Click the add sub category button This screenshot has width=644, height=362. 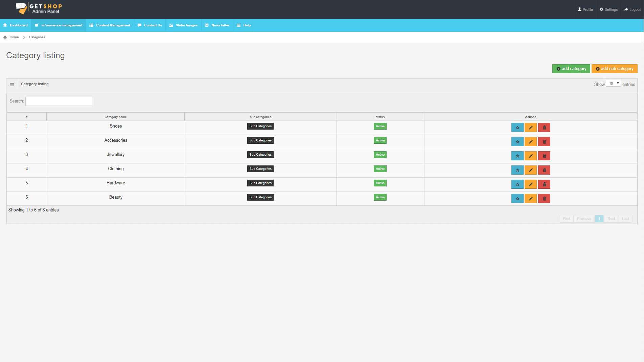(614, 69)
